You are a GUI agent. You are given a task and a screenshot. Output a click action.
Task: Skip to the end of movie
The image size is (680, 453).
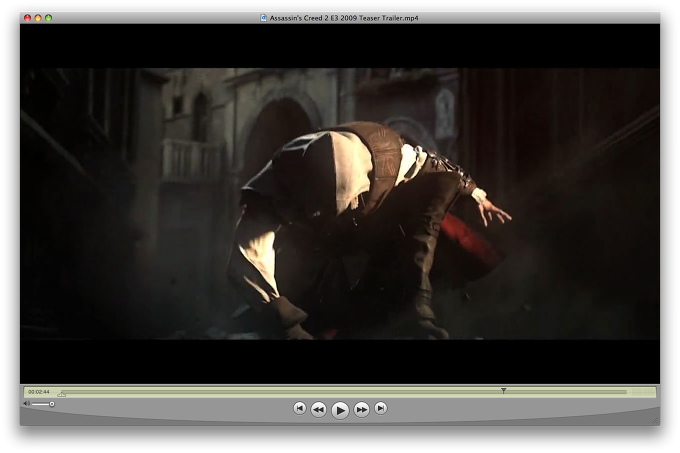point(381,408)
